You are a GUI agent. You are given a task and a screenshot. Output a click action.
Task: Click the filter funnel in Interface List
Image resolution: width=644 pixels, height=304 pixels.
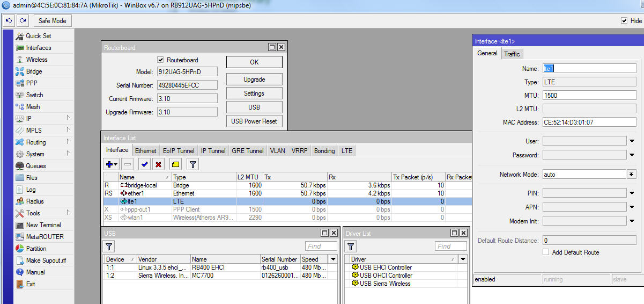pyautogui.click(x=193, y=164)
